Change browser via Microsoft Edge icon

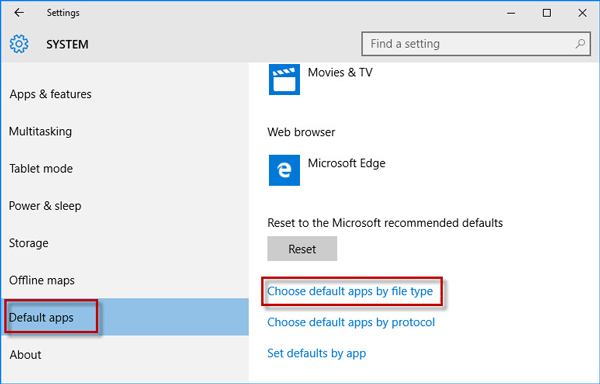pos(284,170)
